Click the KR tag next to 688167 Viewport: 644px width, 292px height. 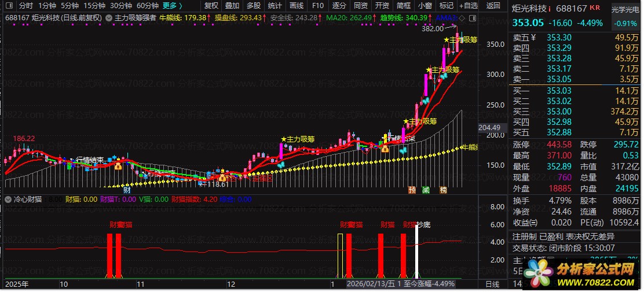coord(594,8)
